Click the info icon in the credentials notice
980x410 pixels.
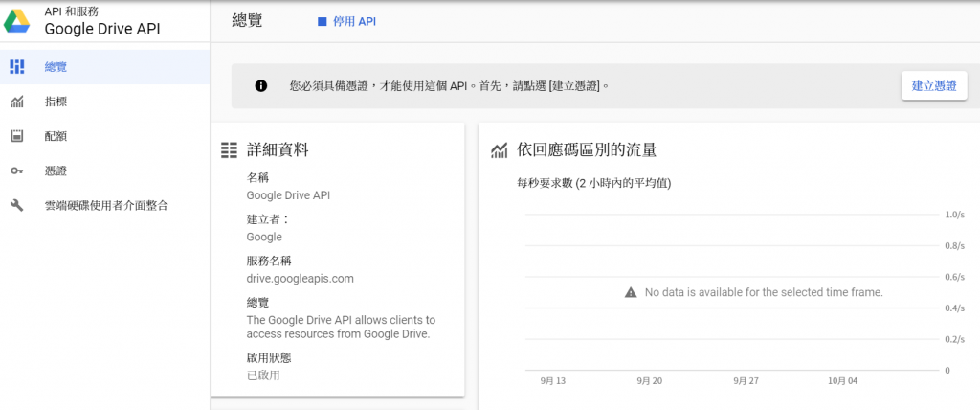click(x=261, y=86)
